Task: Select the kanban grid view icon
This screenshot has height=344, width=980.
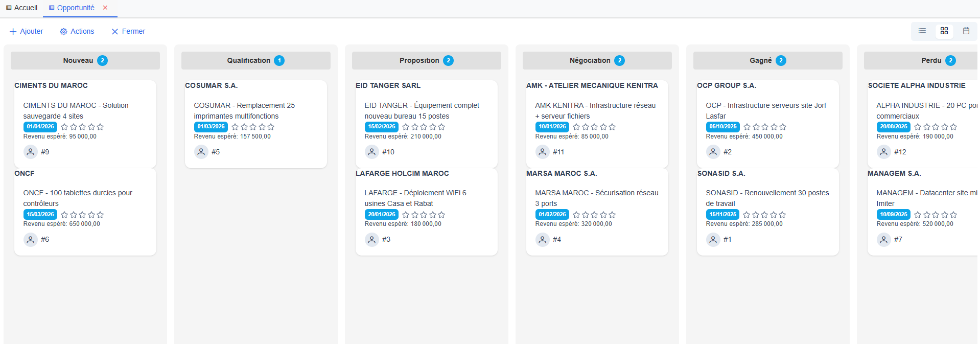Action: pyautogui.click(x=944, y=31)
